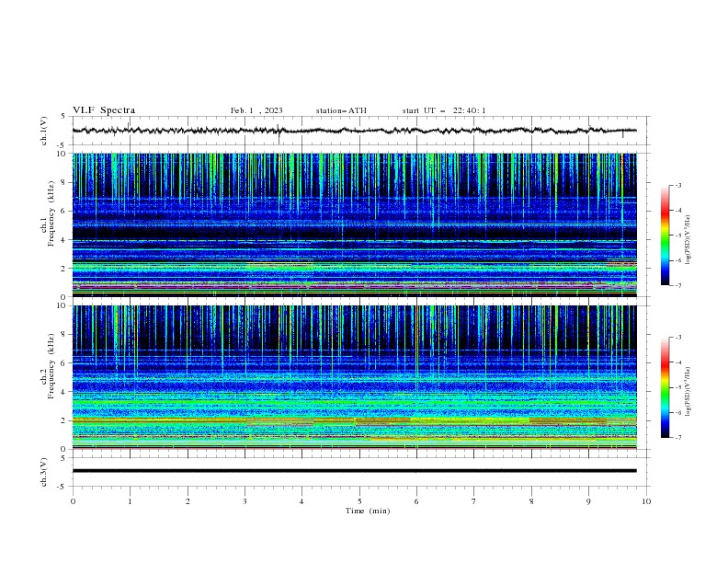728x563 pixels.
Task: Click the 'ch.1(V)' axis label
Action: coord(44,131)
